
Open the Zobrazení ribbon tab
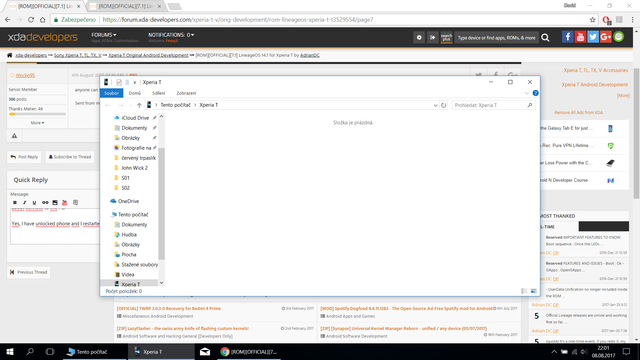[186, 93]
